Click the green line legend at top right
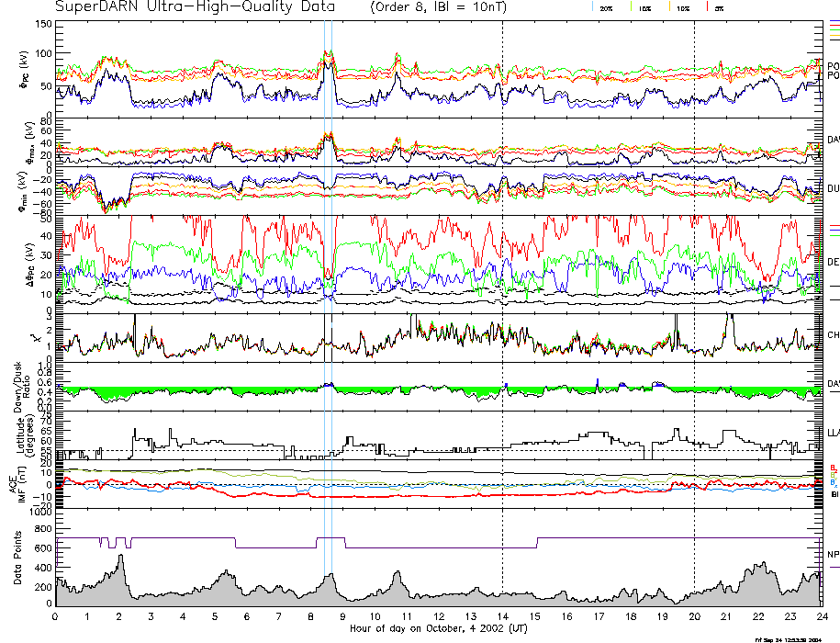The height and width of the screenshot is (643, 840). [x=834, y=30]
